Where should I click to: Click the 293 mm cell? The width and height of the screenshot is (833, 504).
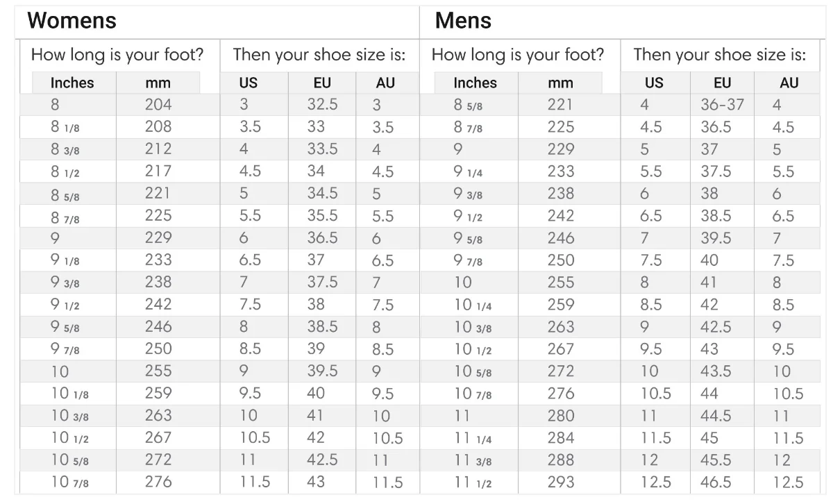coord(561,482)
